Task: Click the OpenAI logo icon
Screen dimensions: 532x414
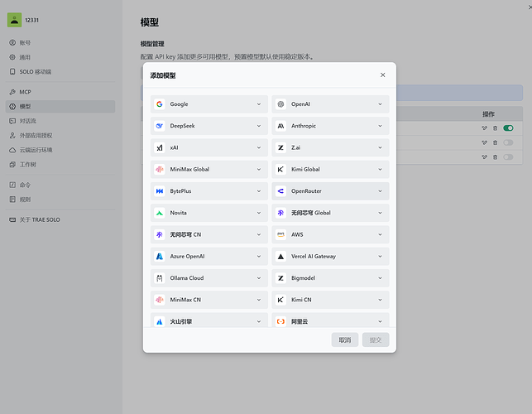Action: click(280, 104)
